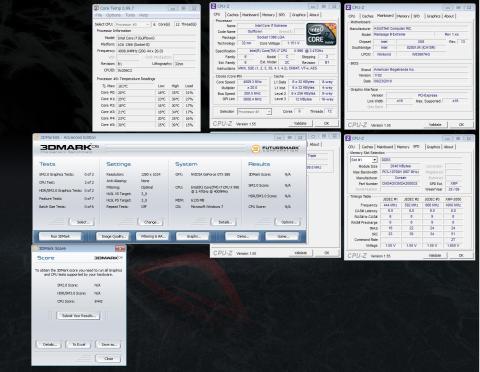The height and width of the screenshot is (372, 480).
Task: Click the 'Corsair' manufacturer field in SPD
Action: pyautogui.click(x=400, y=178)
